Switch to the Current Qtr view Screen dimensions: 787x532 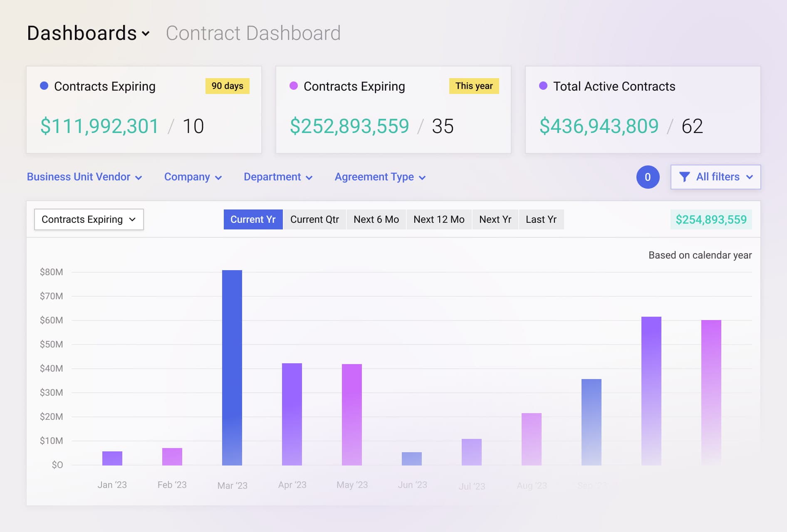(x=314, y=219)
